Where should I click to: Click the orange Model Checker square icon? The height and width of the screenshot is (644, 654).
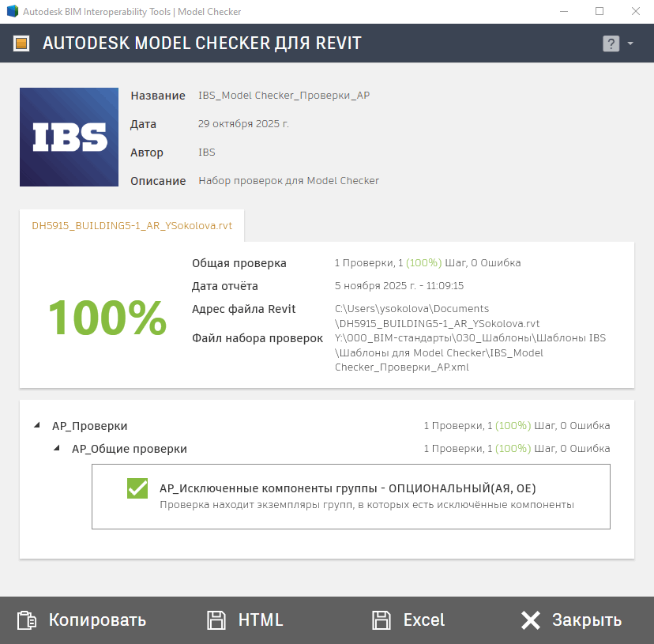point(21,43)
